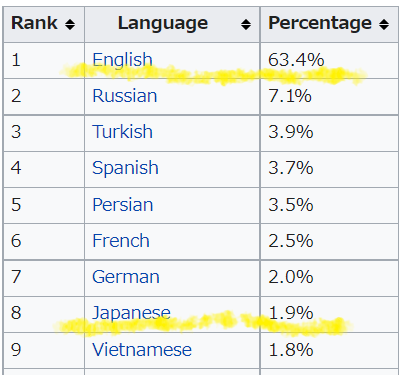Click the Percentage column header text
Image resolution: width=405 pixels, height=375 pixels.
point(320,24)
